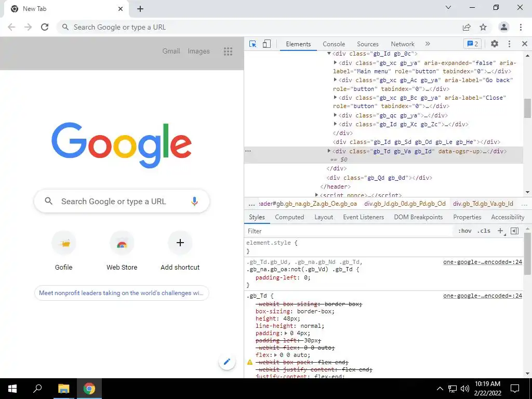Screen dimensions: 532x399
Task: Share this page icon in address bar
Action: [467, 27]
